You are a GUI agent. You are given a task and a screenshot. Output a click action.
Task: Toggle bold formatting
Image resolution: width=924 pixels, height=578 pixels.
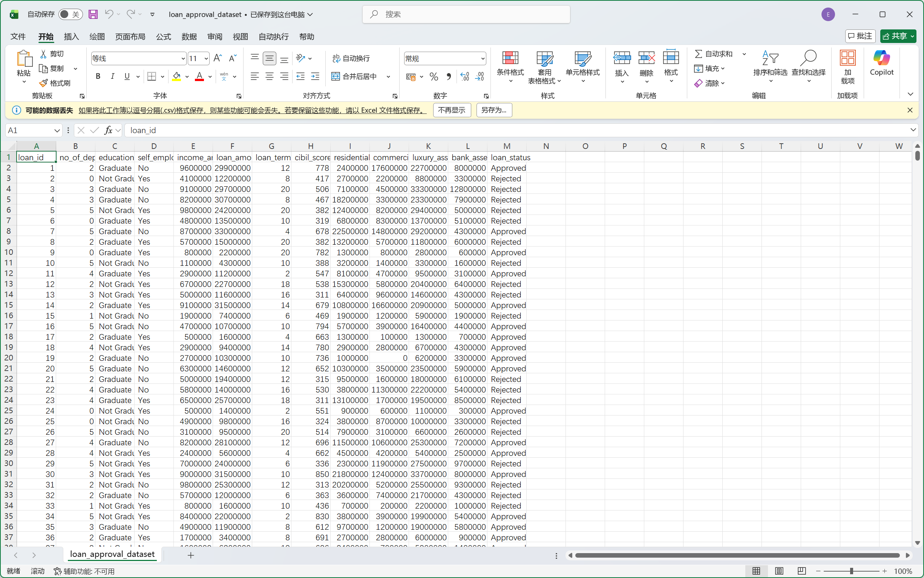[x=98, y=77]
